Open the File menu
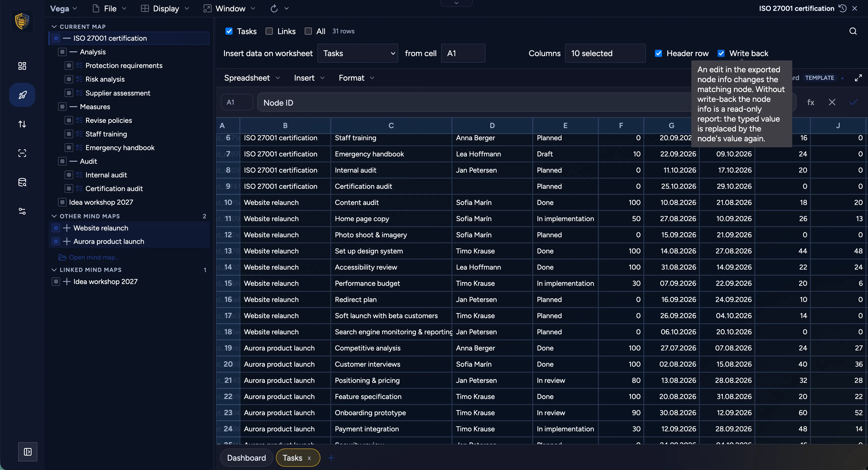The width and height of the screenshot is (868, 470). click(110, 8)
